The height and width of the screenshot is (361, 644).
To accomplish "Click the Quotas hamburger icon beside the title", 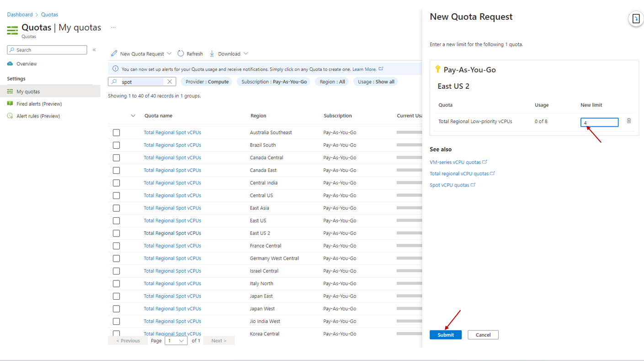I will [x=12, y=30].
